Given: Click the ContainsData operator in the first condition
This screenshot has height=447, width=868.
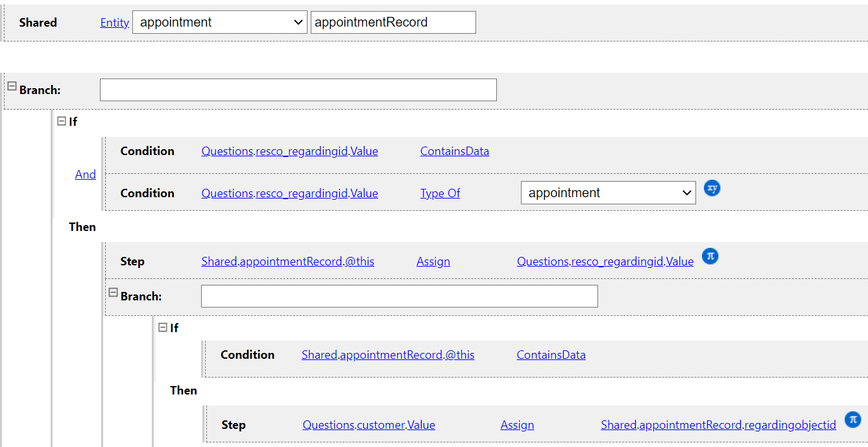Looking at the screenshot, I should coord(454,151).
